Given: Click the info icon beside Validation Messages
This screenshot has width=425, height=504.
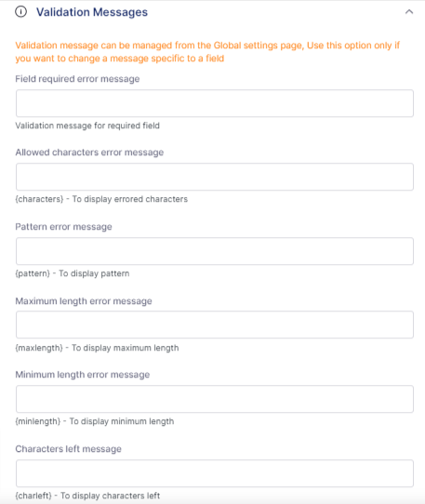Looking at the screenshot, I should point(20,12).
